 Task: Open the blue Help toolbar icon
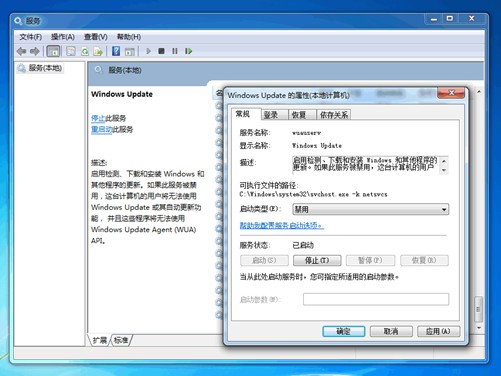pos(116,51)
